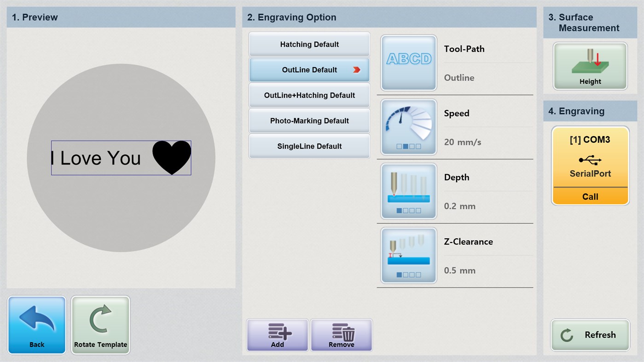Click the Depth engraving icon
This screenshot has height=362, width=644.
coord(408,190)
